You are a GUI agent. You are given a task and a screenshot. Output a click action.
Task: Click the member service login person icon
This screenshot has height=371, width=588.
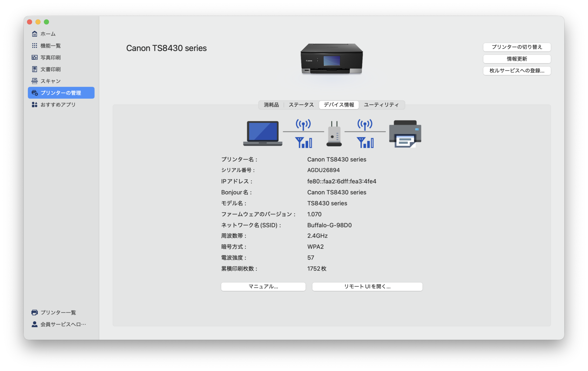35,324
